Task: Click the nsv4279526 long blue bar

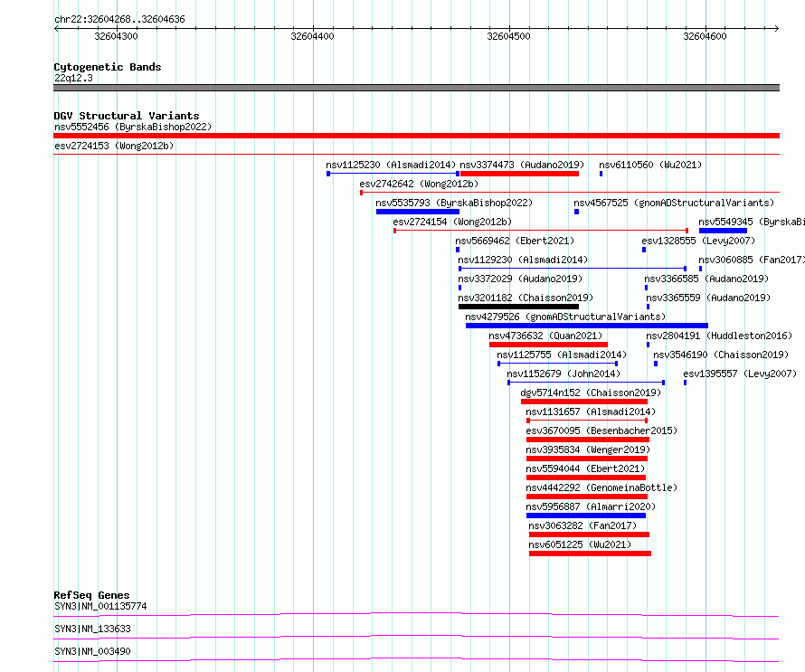Action: pos(587,326)
